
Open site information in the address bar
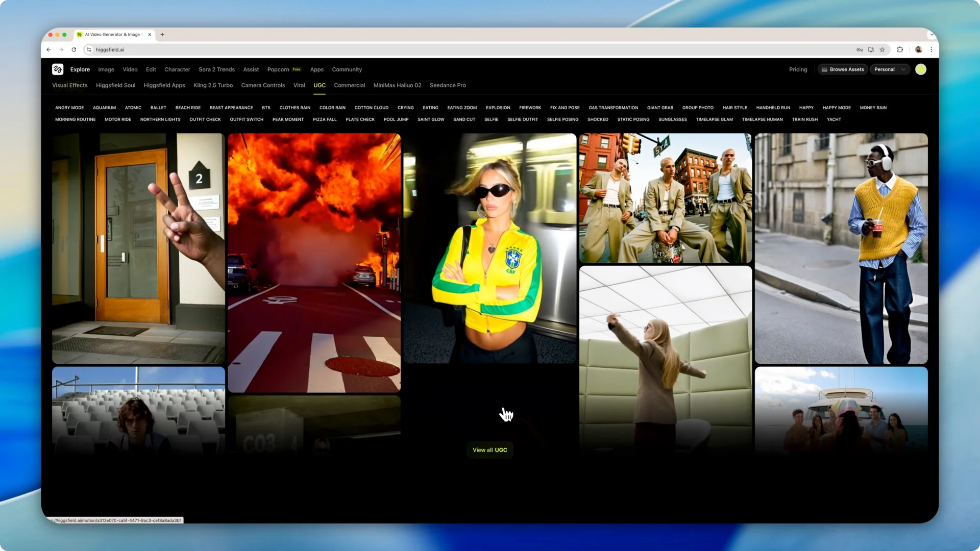tap(88, 49)
